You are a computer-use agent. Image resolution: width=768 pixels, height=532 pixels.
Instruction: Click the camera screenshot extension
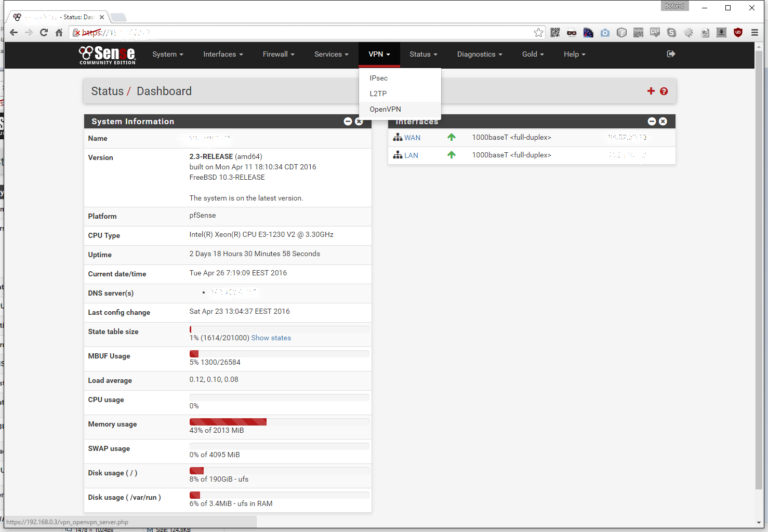click(605, 33)
